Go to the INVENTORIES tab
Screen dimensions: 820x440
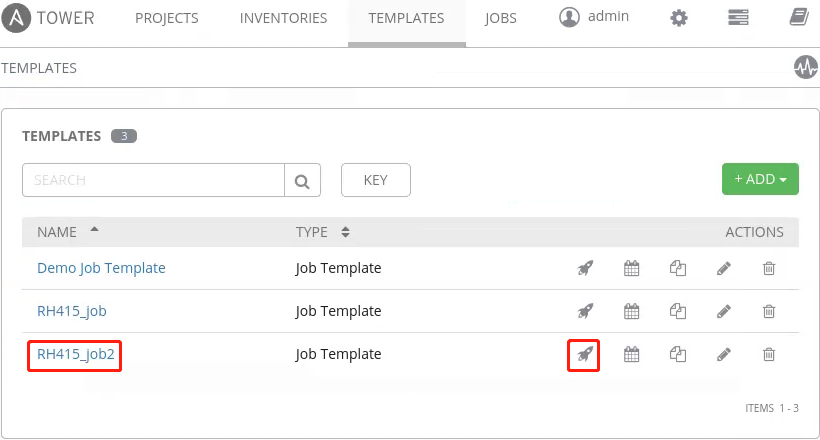[x=284, y=18]
